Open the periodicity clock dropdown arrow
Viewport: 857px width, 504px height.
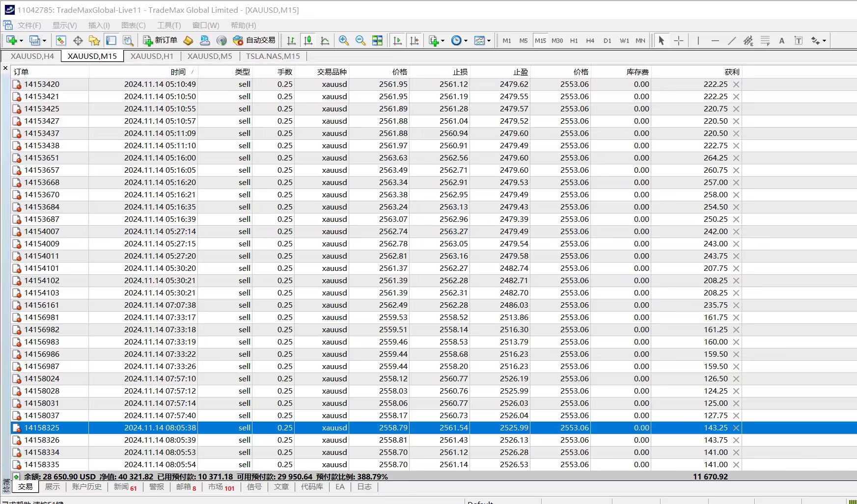[x=466, y=41]
